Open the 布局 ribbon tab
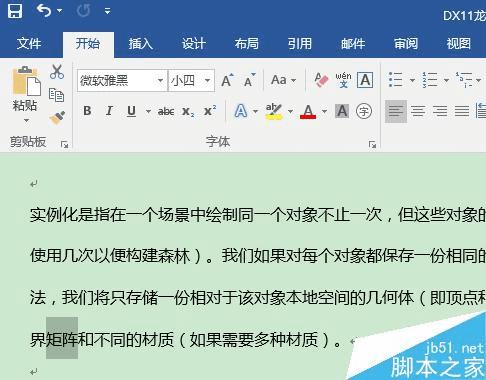 coord(247,44)
